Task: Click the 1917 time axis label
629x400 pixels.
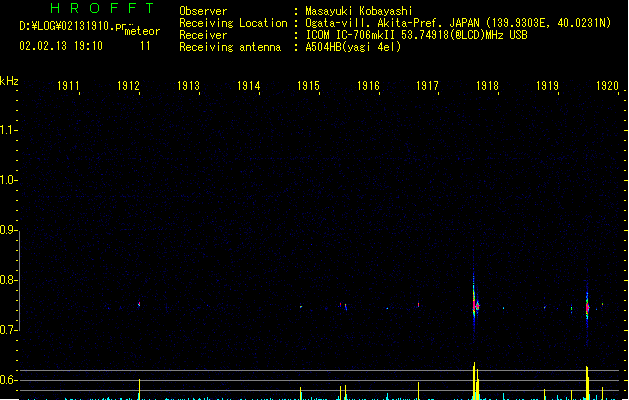Action: tap(427, 86)
